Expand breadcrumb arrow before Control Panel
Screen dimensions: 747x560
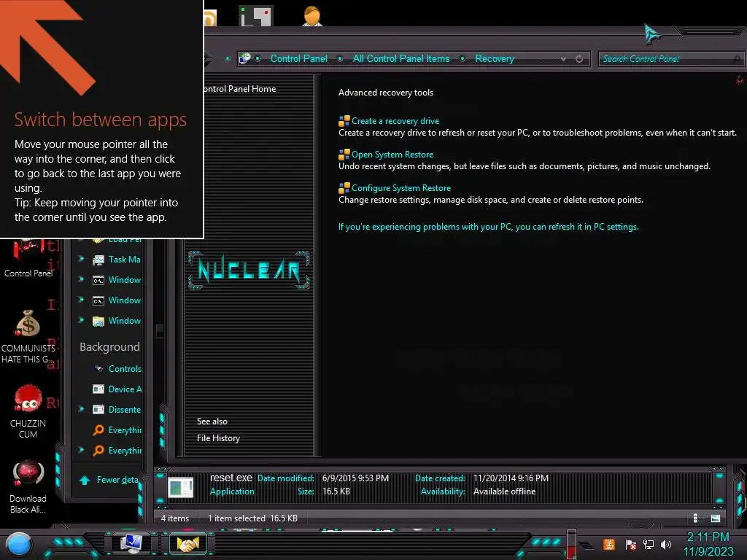coord(258,58)
